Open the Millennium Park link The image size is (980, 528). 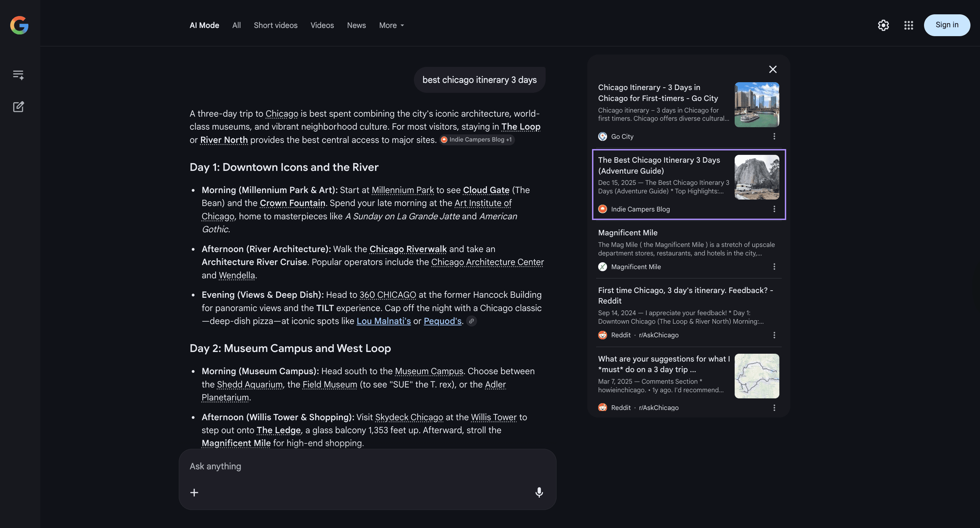pos(403,190)
